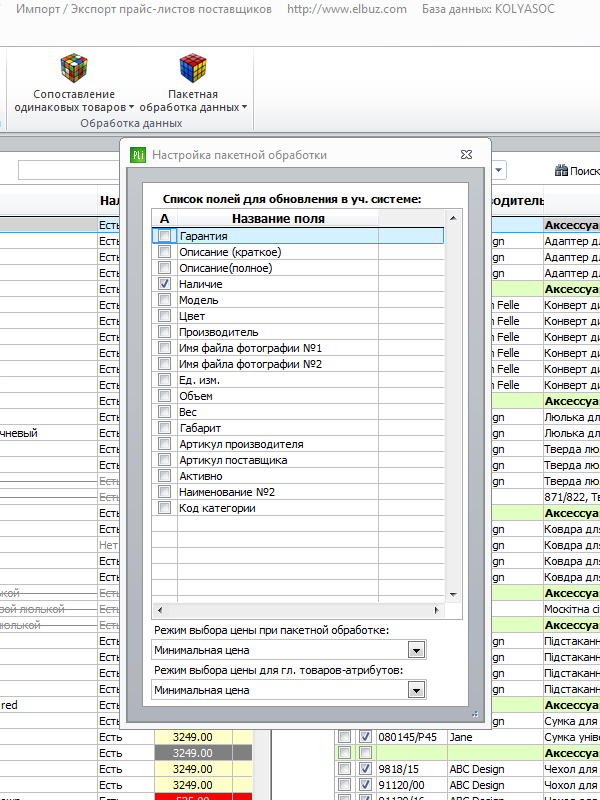Enable the Модель checkbox
This screenshot has width=600, height=800.
pyautogui.click(x=164, y=300)
